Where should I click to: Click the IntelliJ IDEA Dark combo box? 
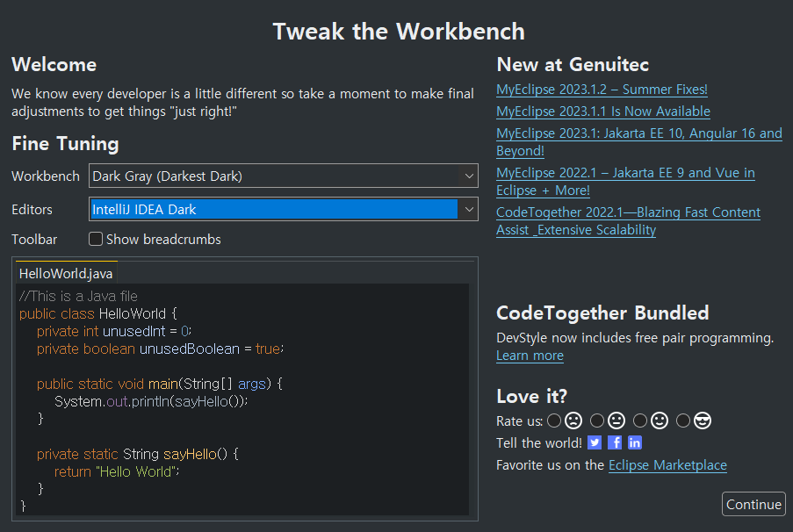click(283, 209)
